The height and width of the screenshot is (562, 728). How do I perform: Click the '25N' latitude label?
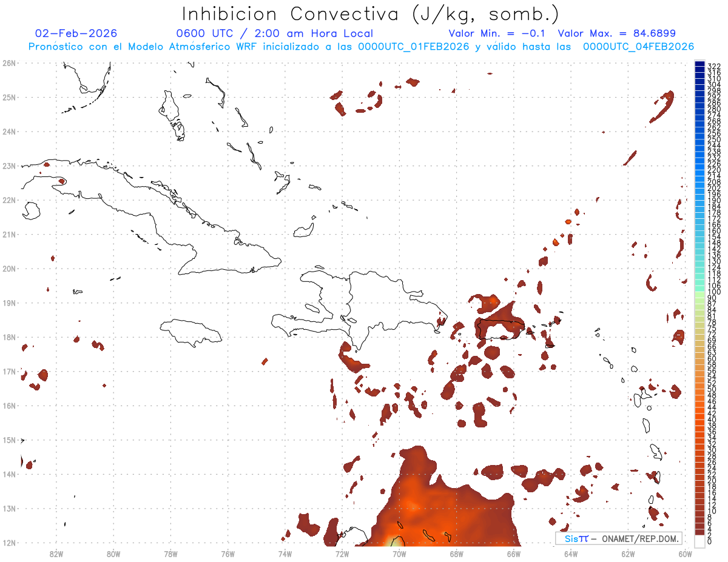(x=9, y=97)
